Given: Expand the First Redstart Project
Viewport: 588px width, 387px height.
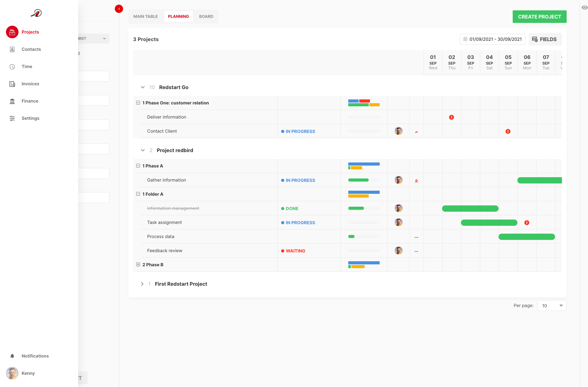Looking at the screenshot, I should point(142,284).
